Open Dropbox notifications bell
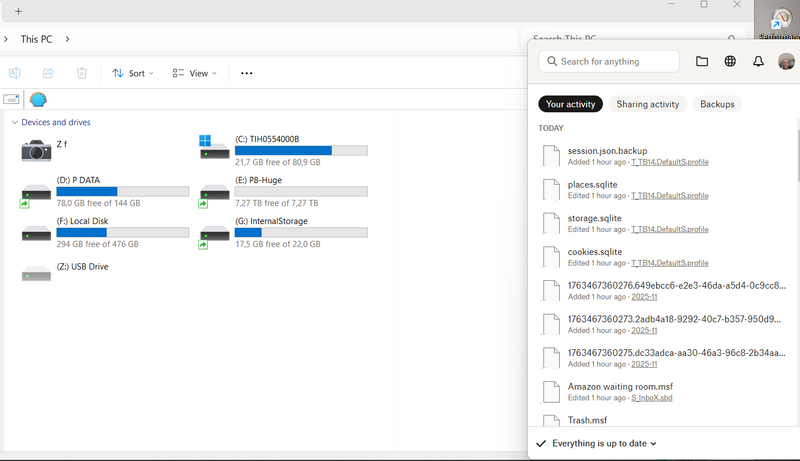Viewport: 800px width, 461px height. coord(758,61)
